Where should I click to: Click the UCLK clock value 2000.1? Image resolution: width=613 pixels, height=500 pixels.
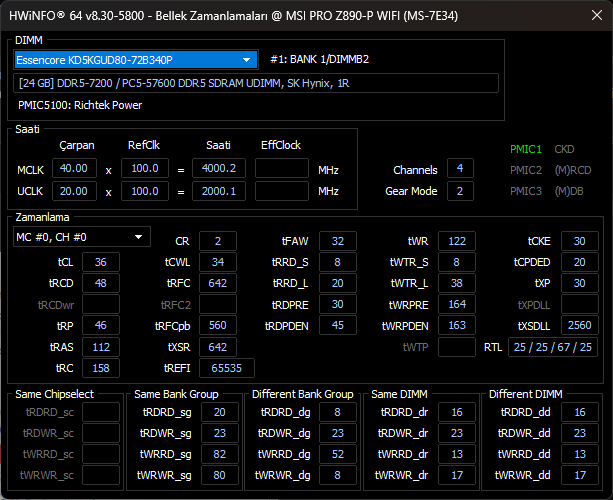click(x=219, y=191)
